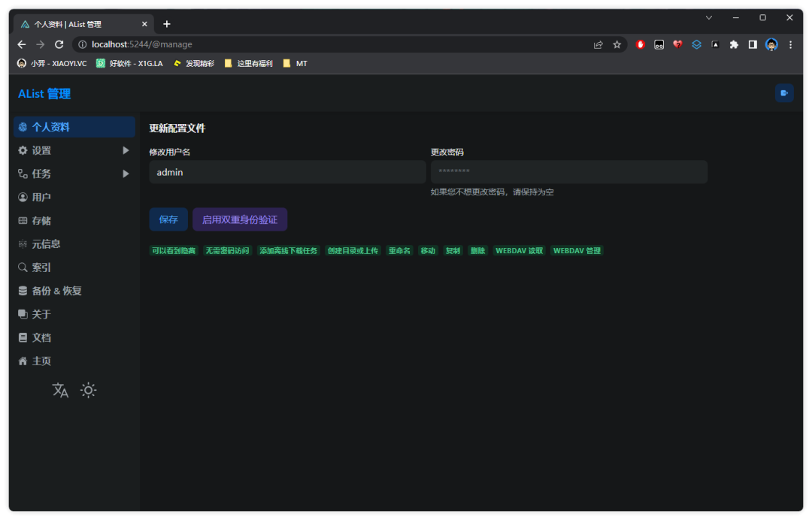Expand the 设置 submenu arrow
812x520 pixels.
tap(126, 150)
